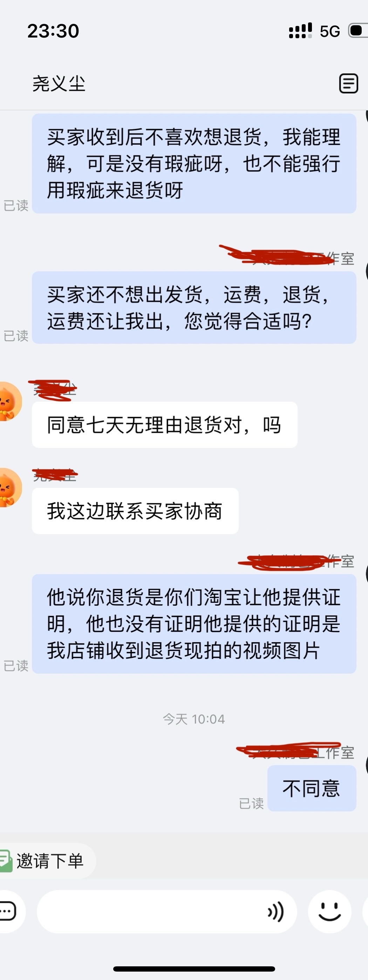This screenshot has height=980, width=368.
Task: Tap avatar beside 同意七天无理由退货 message
Action: 10,401
